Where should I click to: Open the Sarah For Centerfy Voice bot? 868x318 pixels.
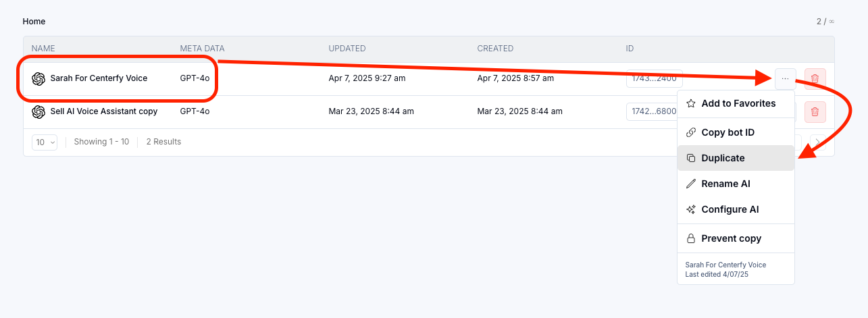(x=99, y=78)
